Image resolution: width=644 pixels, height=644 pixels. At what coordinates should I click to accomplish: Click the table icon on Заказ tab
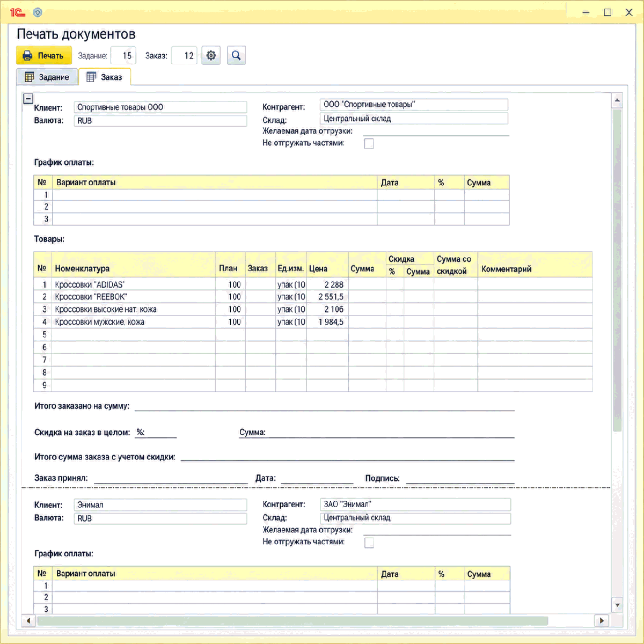(91, 77)
